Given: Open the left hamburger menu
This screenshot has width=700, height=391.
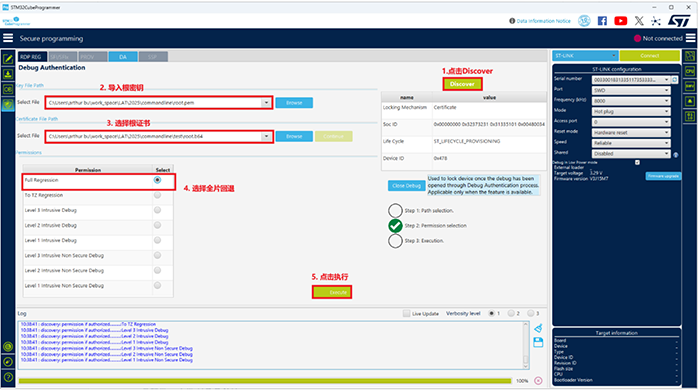Looking at the screenshot, I should [8, 38].
